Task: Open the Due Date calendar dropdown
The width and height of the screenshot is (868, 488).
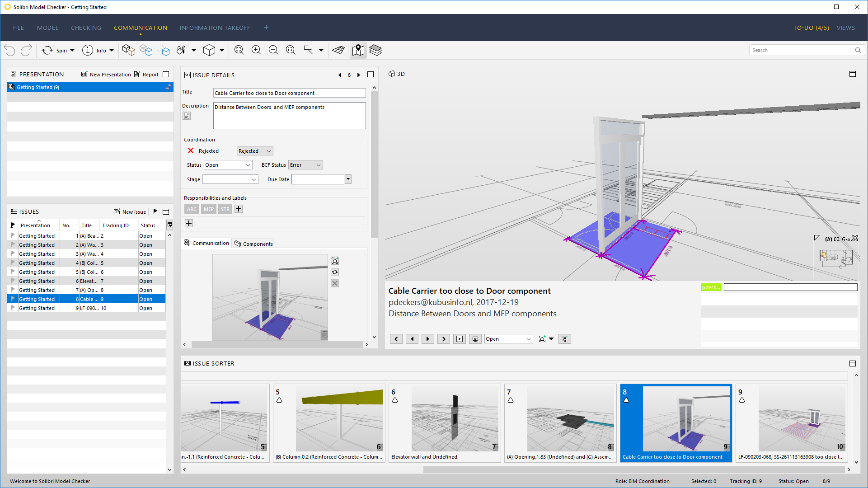Action: [348, 179]
